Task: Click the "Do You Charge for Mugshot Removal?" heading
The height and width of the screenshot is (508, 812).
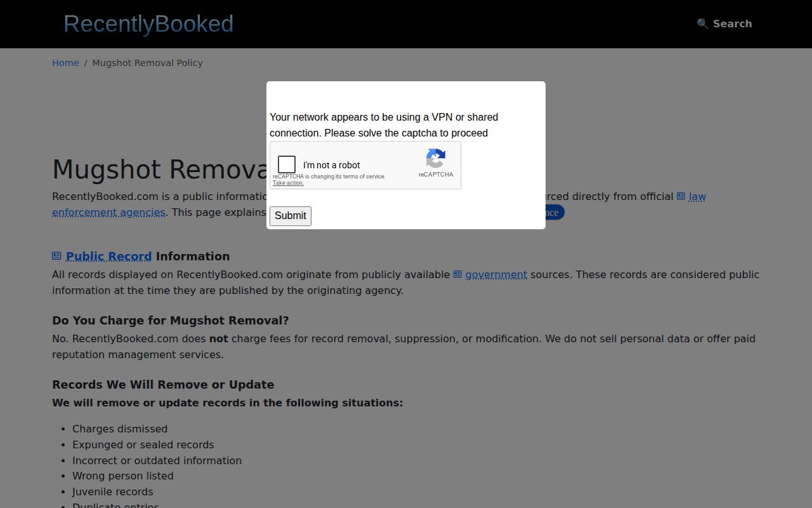Action: point(170,321)
